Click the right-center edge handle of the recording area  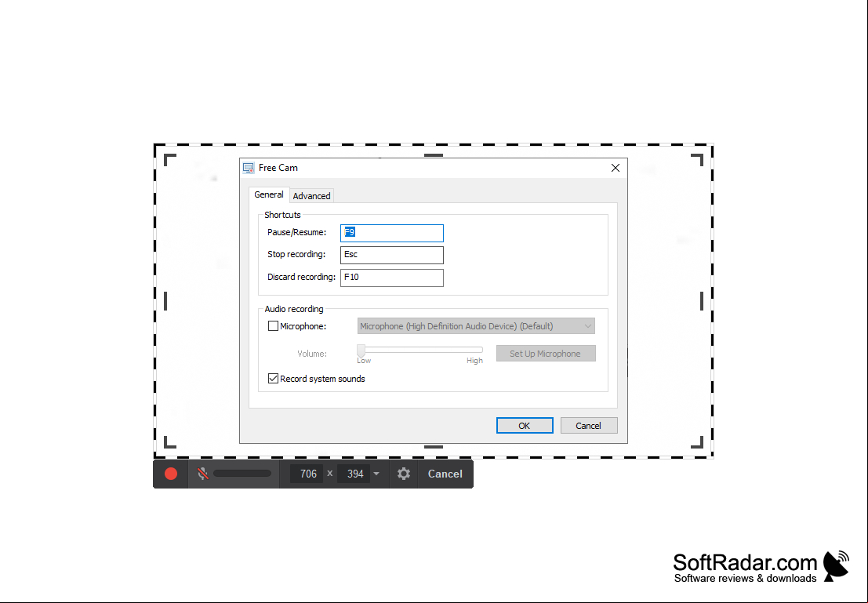701,301
